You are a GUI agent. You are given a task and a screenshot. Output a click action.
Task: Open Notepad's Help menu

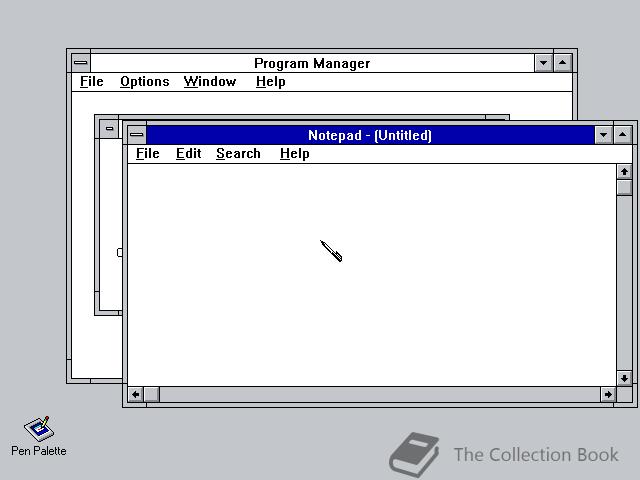[294, 153]
